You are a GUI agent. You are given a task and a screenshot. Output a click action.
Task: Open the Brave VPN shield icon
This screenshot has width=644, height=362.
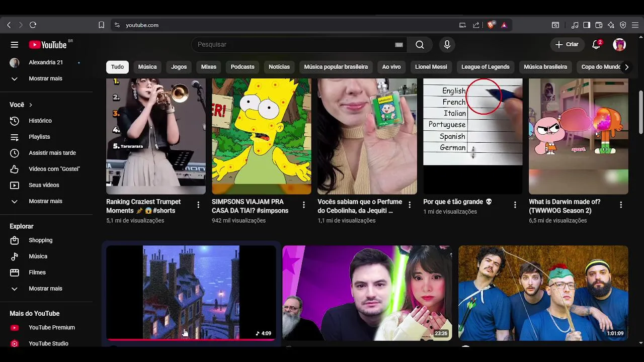[x=623, y=25]
